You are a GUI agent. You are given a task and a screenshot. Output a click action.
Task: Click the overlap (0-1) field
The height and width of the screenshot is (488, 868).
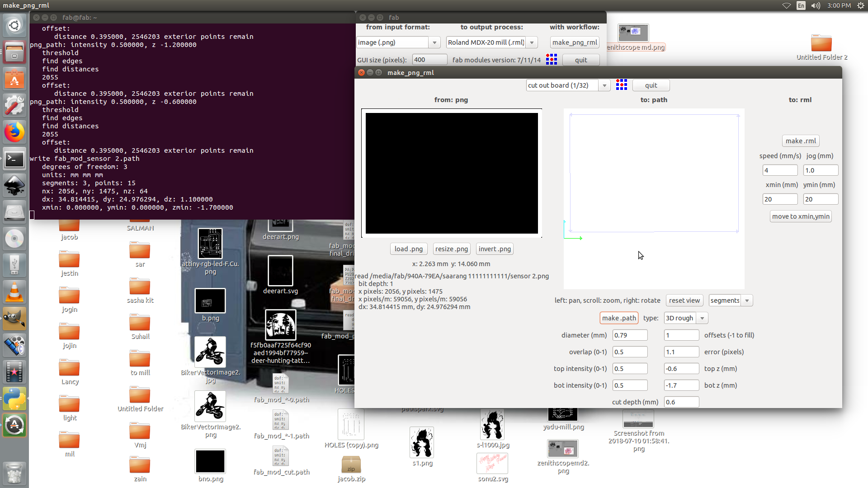[x=630, y=352]
